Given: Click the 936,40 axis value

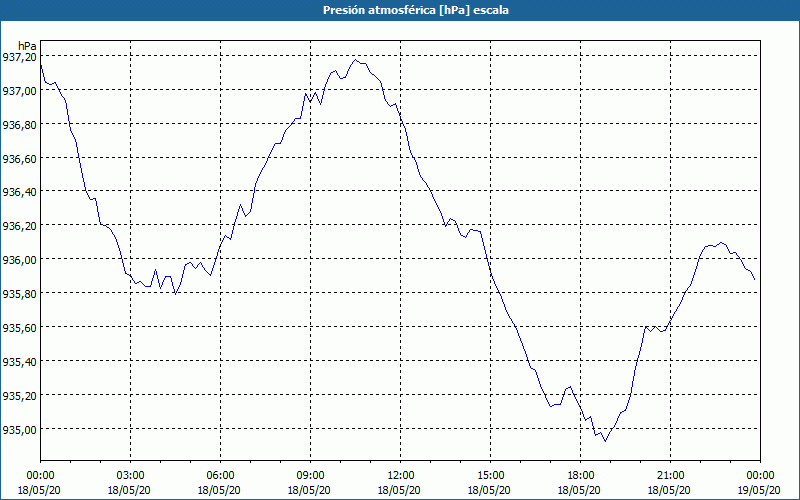Looking at the screenshot, I should coord(19,192).
